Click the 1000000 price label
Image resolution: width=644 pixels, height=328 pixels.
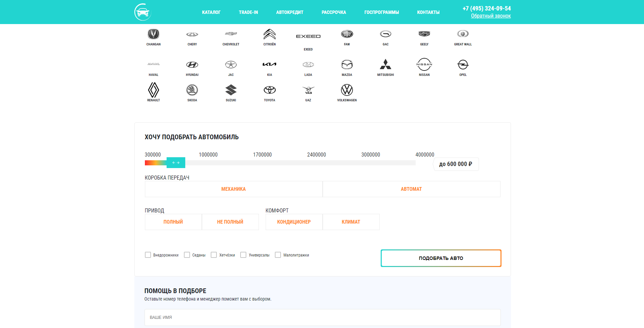(208, 155)
